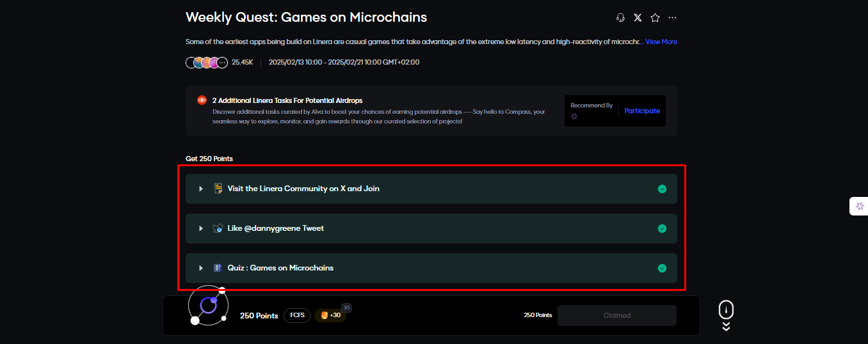Click the large 250 Points reward label
The width and height of the screenshot is (868, 344).
tap(259, 316)
